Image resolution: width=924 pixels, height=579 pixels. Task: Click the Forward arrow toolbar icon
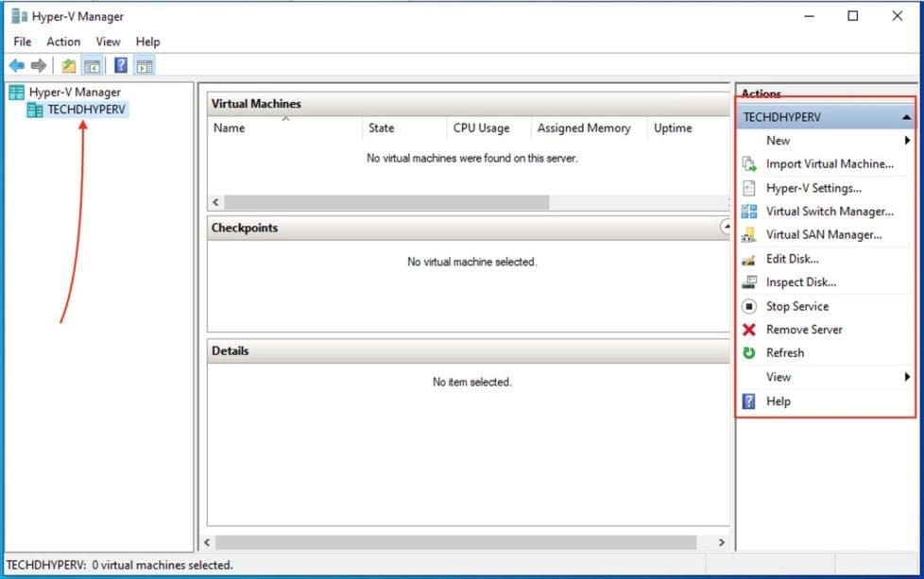39,65
